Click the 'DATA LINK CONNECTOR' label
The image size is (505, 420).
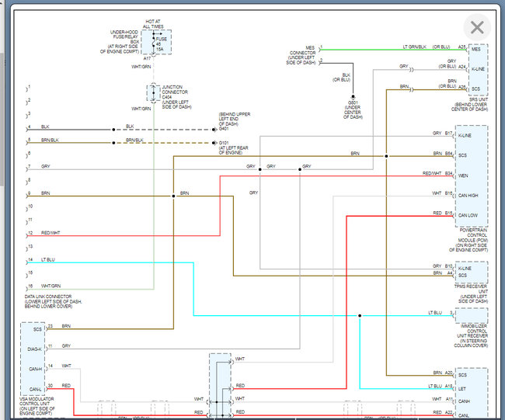[x=48, y=297]
